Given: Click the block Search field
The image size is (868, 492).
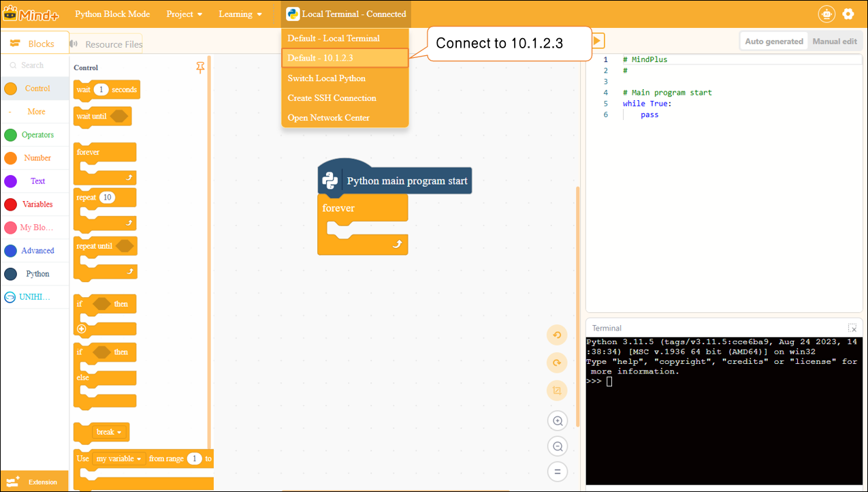Looking at the screenshot, I should point(33,65).
